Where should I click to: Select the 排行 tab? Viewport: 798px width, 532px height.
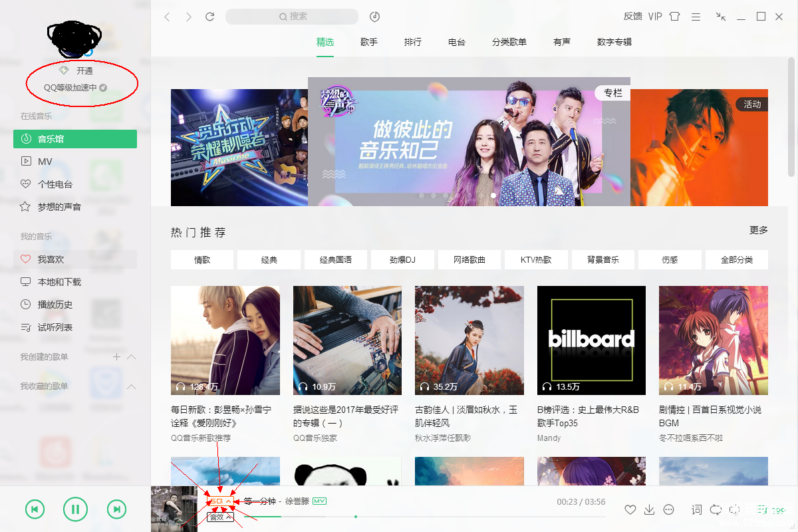[413, 42]
